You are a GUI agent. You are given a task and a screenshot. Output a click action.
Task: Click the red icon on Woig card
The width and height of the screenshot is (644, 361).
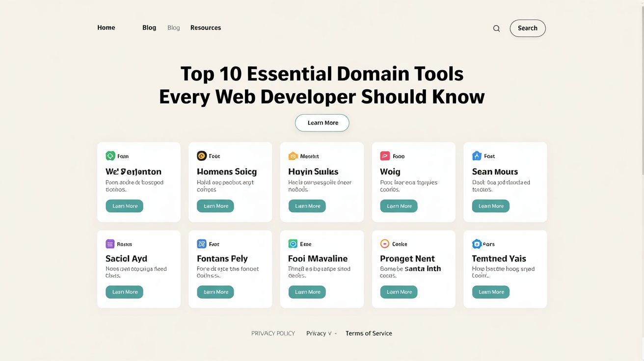tap(385, 156)
